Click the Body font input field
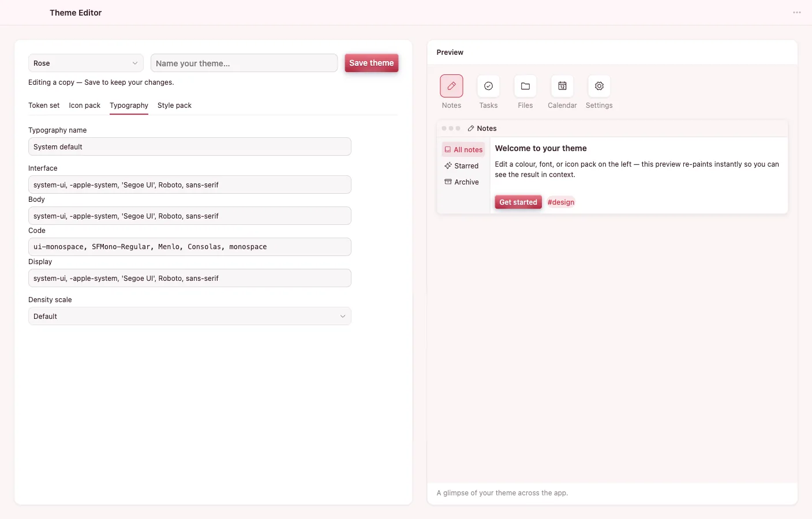 pyautogui.click(x=190, y=216)
